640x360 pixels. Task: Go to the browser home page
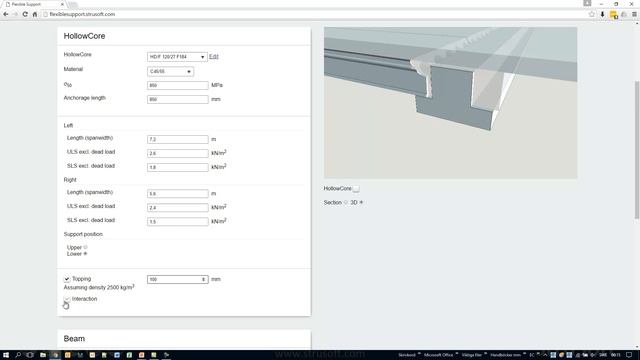pyautogui.click(x=35, y=14)
